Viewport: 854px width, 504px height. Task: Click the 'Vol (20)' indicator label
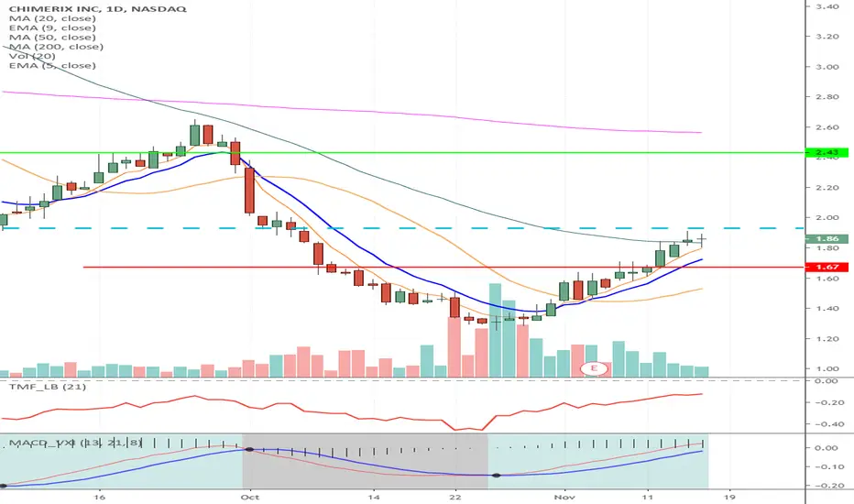click(32, 56)
